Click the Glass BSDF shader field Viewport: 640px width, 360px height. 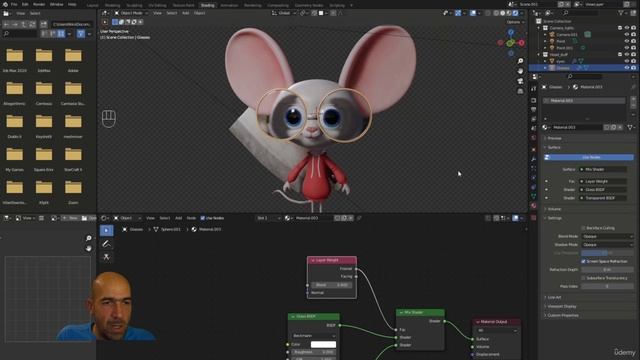[x=603, y=189]
